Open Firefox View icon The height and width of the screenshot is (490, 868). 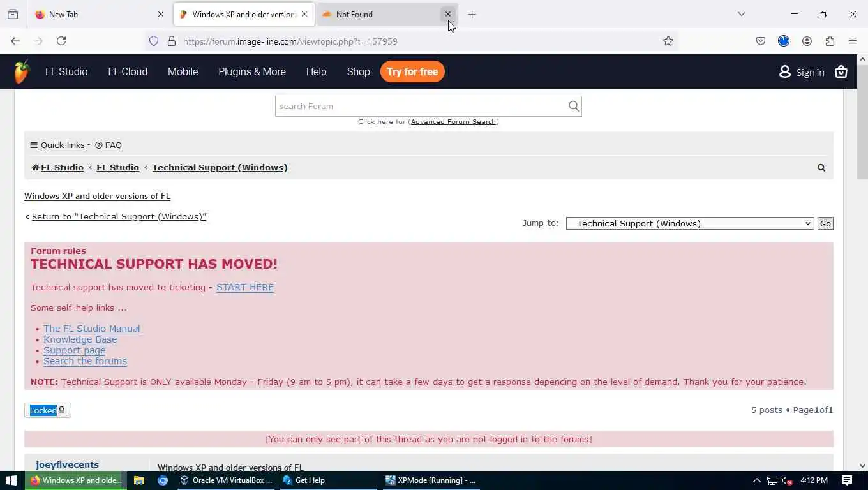[13, 14]
